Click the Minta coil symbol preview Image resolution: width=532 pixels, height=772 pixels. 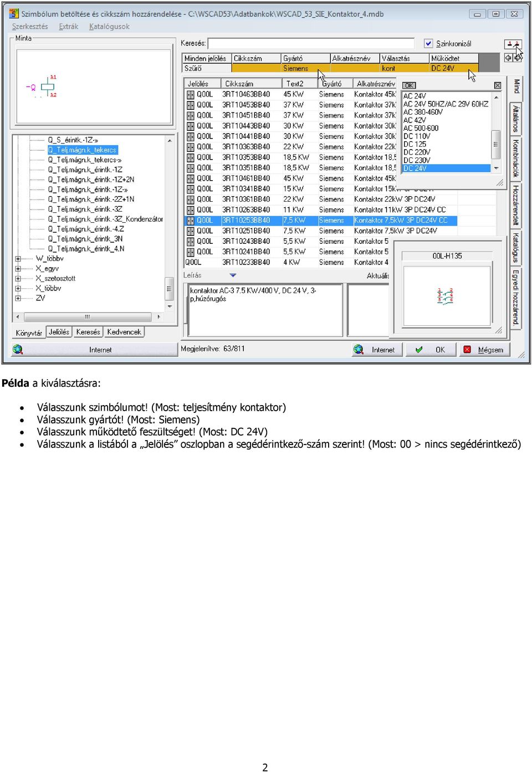[94, 86]
